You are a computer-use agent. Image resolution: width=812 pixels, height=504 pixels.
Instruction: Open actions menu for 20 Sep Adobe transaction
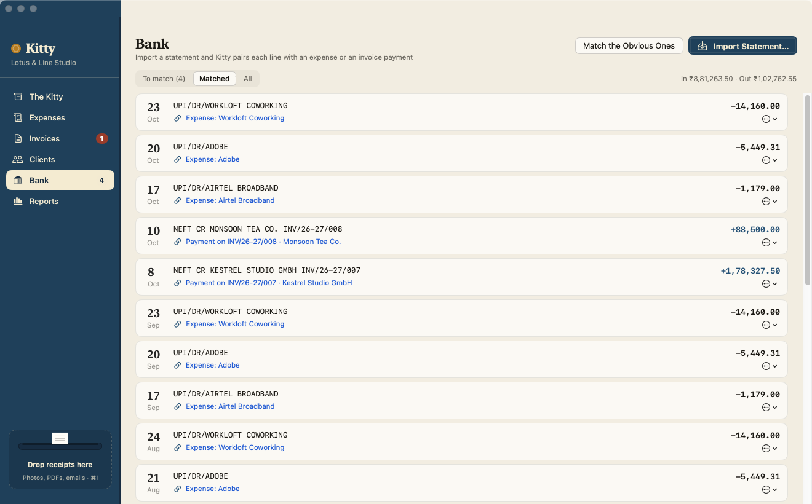point(770,366)
